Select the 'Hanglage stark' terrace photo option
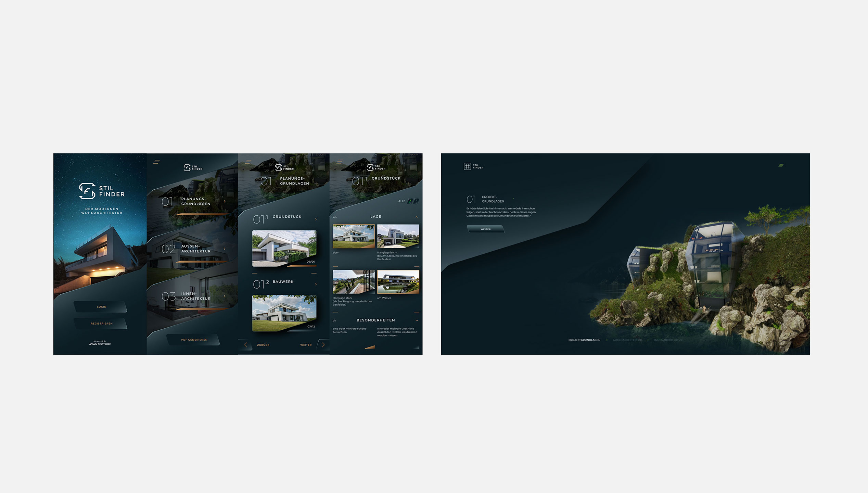 (x=354, y=282)
